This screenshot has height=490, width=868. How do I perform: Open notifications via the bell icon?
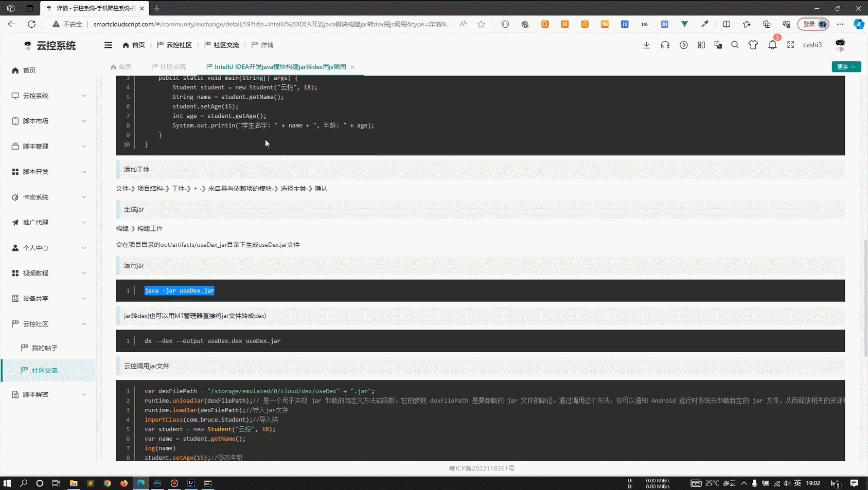coord(772,45)
